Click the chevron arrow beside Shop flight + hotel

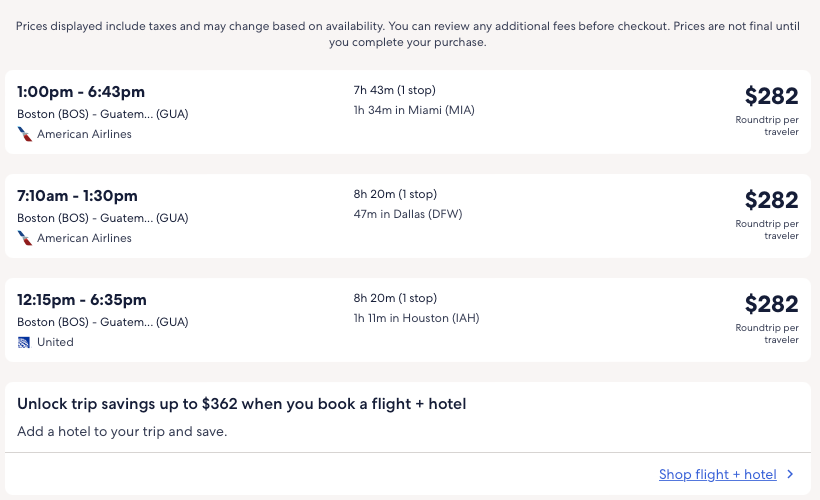[x=790, y=475]
